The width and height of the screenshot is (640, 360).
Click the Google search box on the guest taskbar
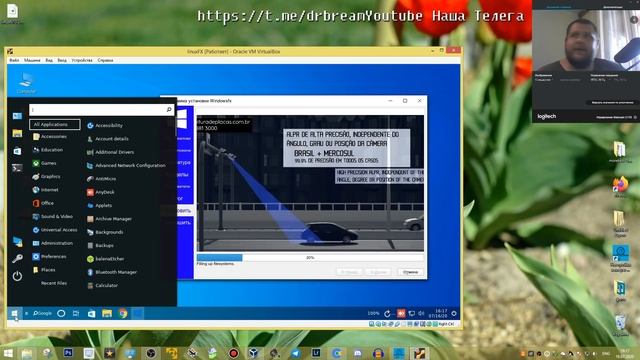pos(42,313)
